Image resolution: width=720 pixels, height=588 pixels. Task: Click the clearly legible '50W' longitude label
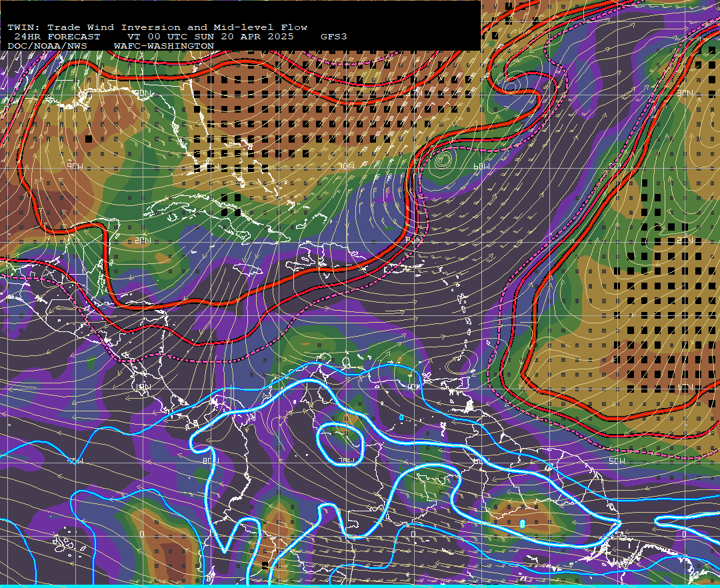[x=616, y=461]
